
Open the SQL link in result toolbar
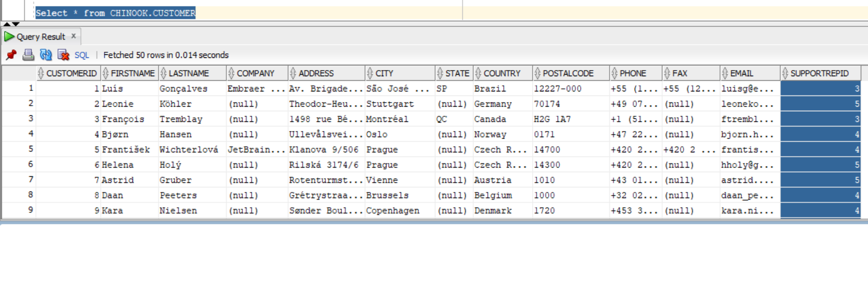(82, 55)
